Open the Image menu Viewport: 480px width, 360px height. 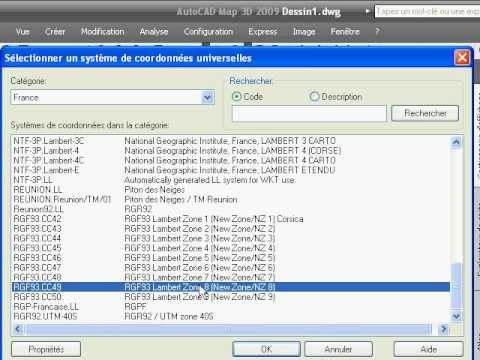(304, 32)
